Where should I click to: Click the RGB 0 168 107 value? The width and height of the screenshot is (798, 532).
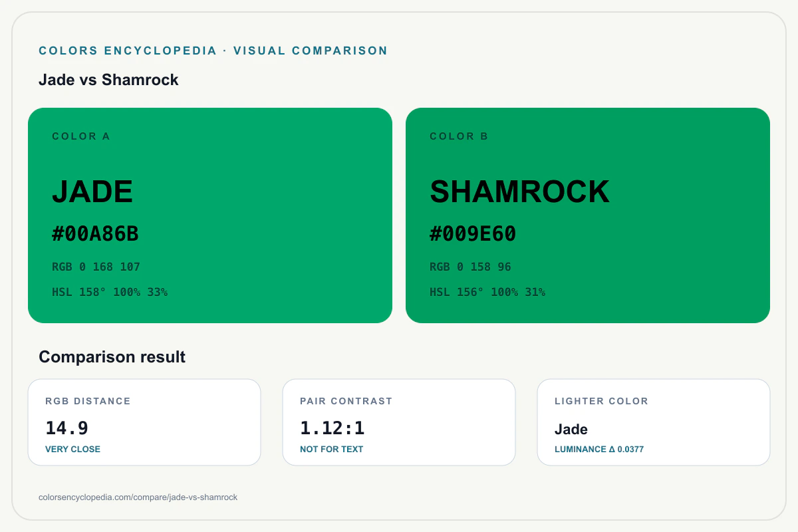(96, 267)
